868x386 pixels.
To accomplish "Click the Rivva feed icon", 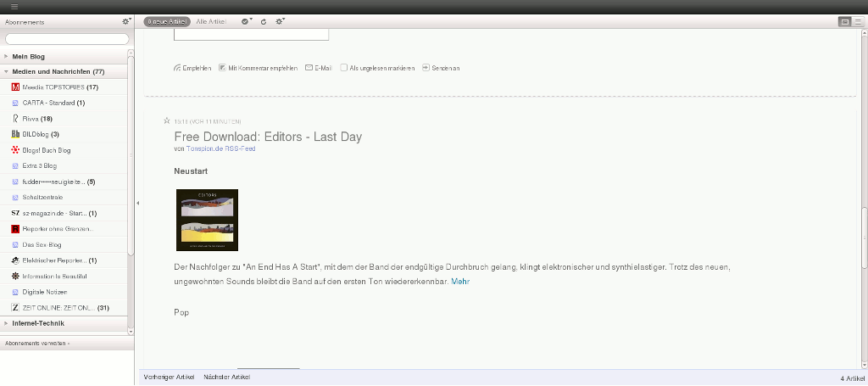I will [x=15, y=119].
